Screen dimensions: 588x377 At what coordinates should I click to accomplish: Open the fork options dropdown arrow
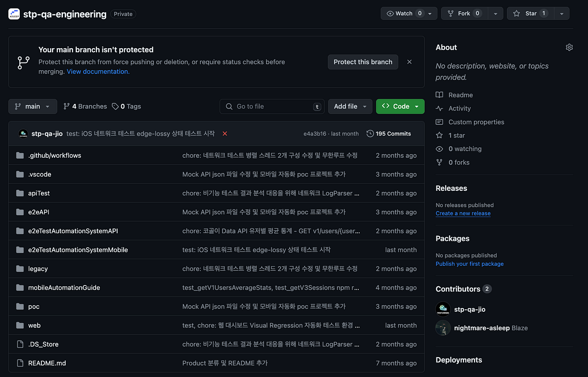click(x=496, y=13)
